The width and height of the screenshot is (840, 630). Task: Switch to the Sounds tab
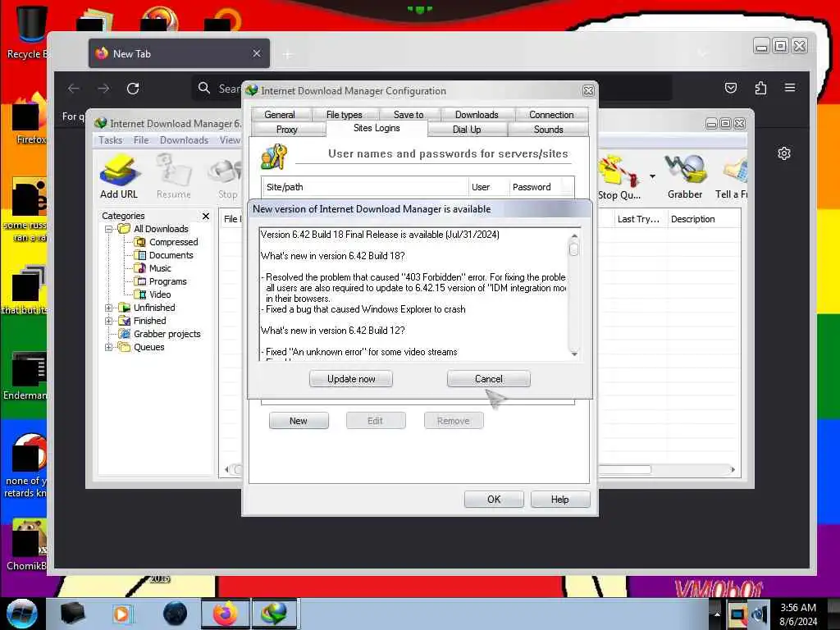[548, 130]
